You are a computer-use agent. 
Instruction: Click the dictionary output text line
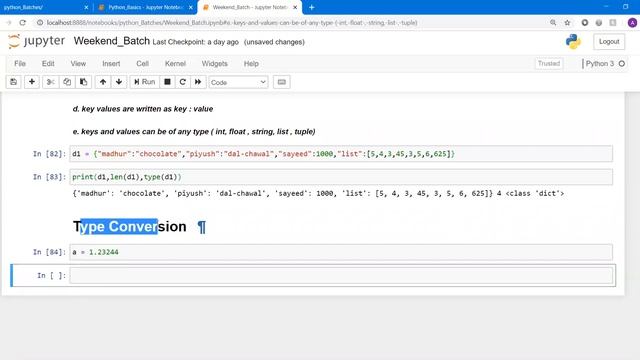pos(318,193)
